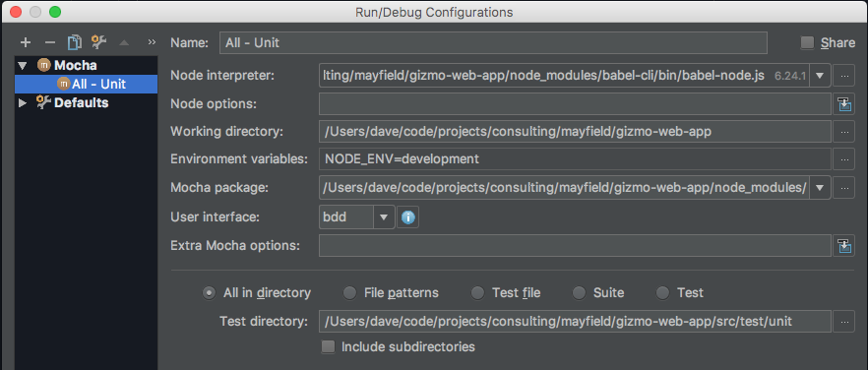The height and width of the screenshot is (370, 868).
Task: Select the Mocha group label
Action: (75, 65)
